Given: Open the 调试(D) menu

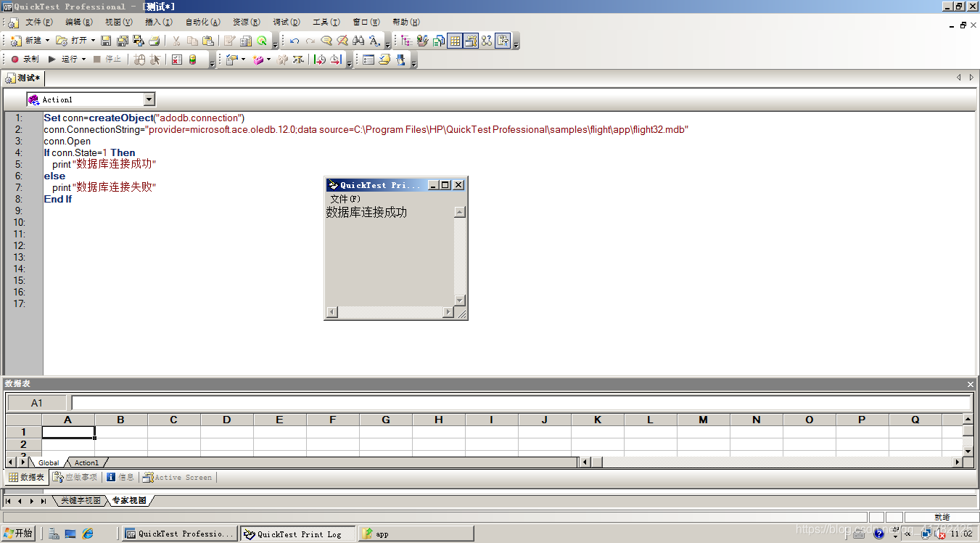Looking at the screenshot, I should (287, 23).
